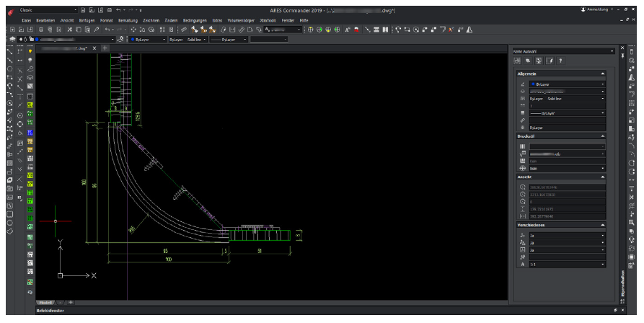644x323 pixels.
Task: Click the print icon in title bar
Action: (110, 11)
